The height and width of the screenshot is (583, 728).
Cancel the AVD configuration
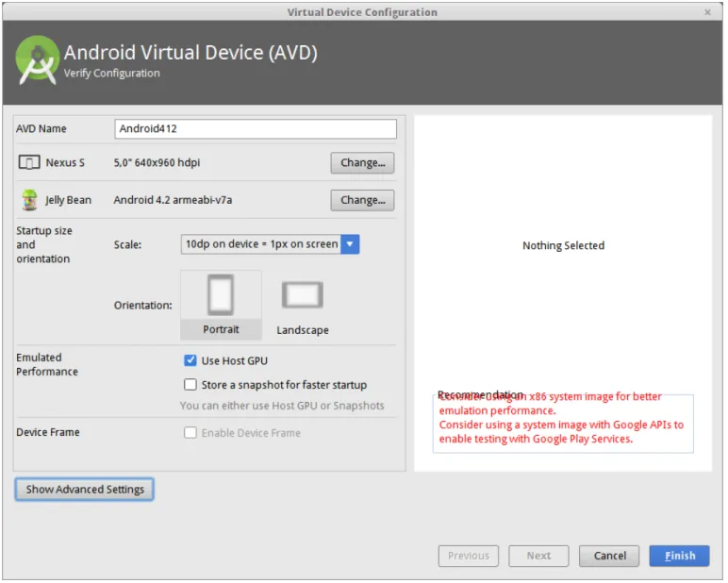coord(611,558)
